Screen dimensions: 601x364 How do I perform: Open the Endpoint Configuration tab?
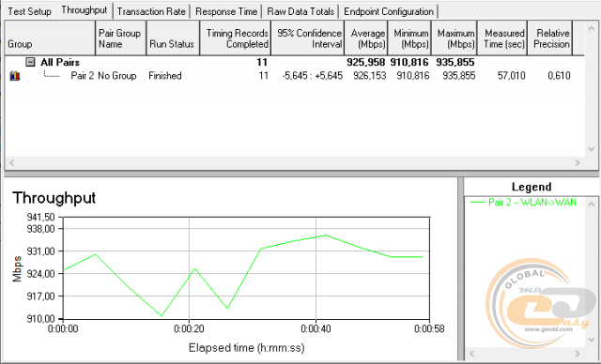click(389, 11)
